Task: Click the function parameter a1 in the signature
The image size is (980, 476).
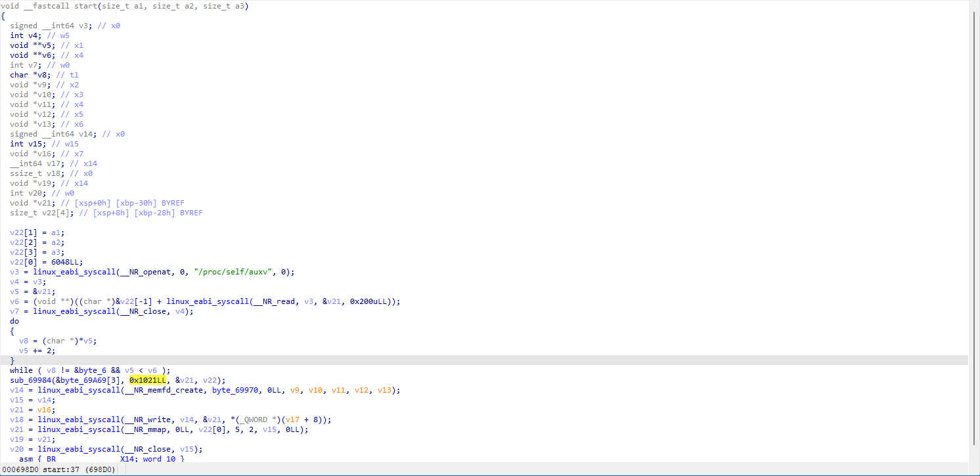Action: pyautogui.click(x=135, y=5)
